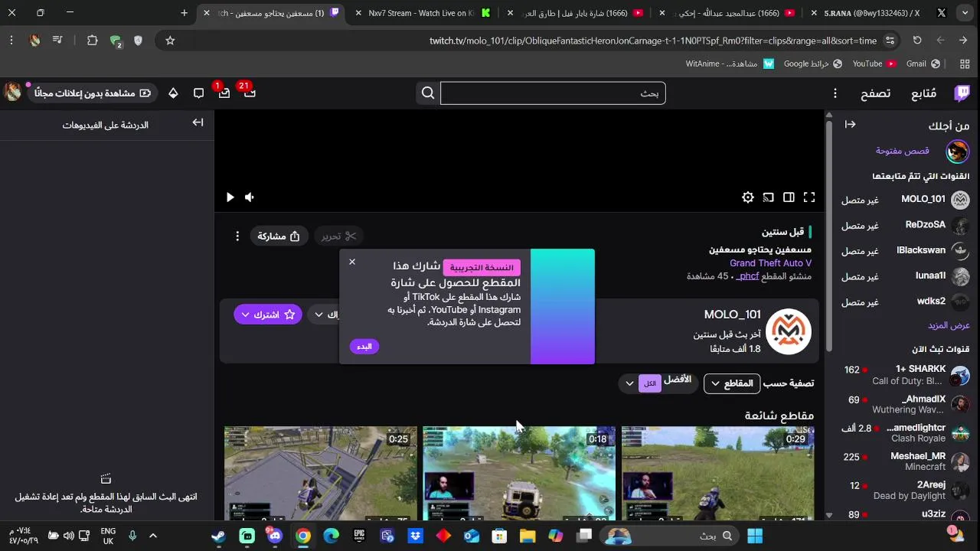Open Meshael_MR Minecraft live channel
Image resolution: width=980 pixels, height=551 pixels.
coord(906,461)
